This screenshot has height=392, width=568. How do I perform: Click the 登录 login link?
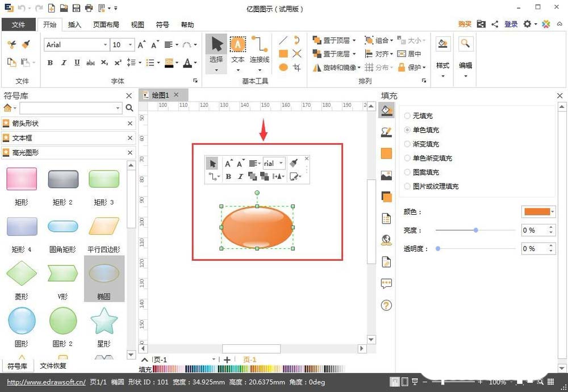point(510,24)
